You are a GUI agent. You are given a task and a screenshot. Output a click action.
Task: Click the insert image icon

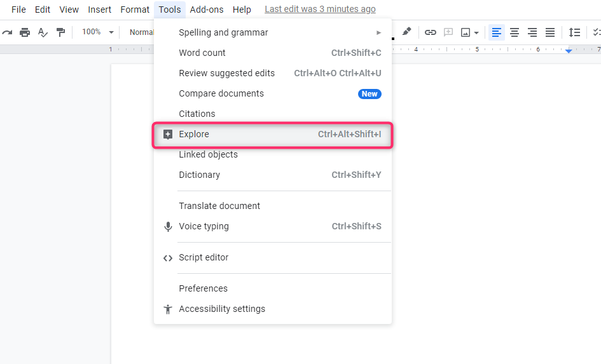pos(466,32)
